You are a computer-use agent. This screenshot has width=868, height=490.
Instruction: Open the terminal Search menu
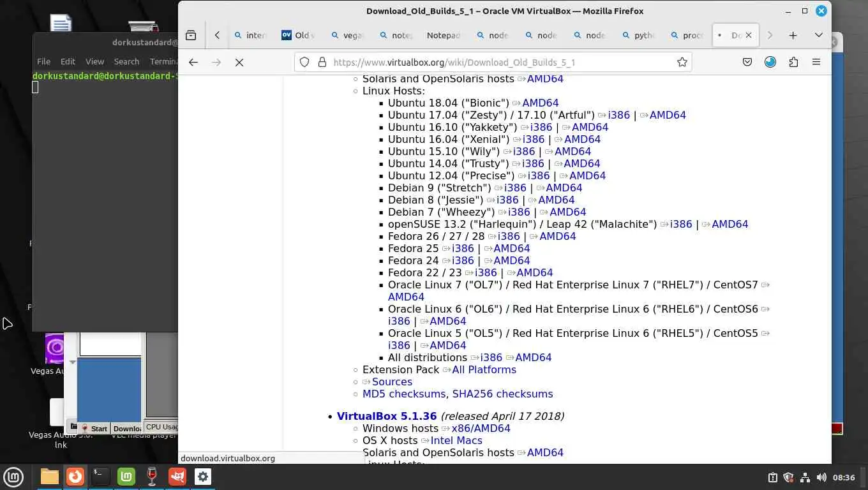click(126, 61)
